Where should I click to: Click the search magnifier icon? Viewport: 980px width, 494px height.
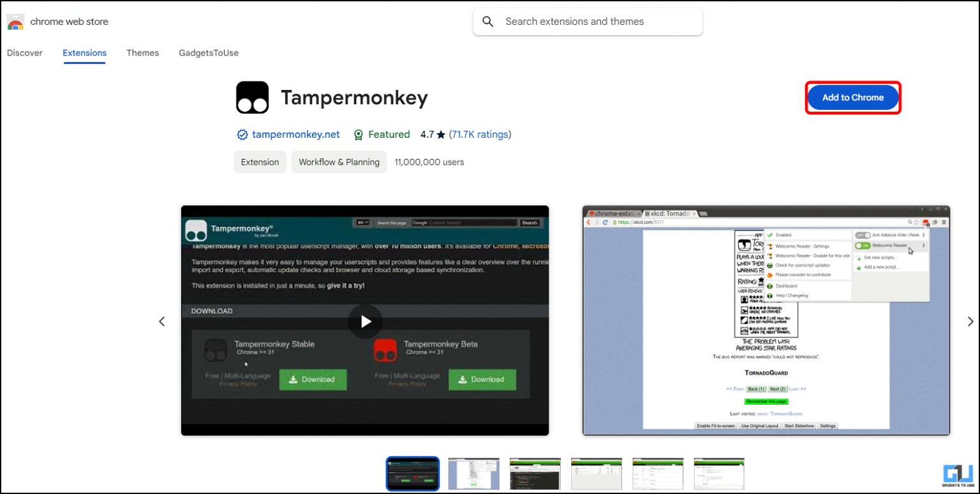(x=488, y=22)
